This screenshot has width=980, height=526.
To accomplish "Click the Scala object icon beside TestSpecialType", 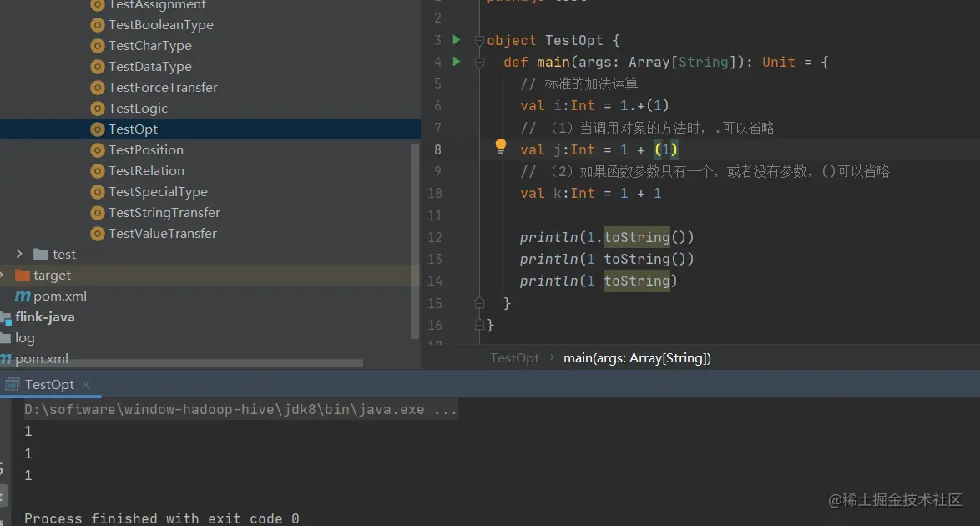I will click(97, 192).
